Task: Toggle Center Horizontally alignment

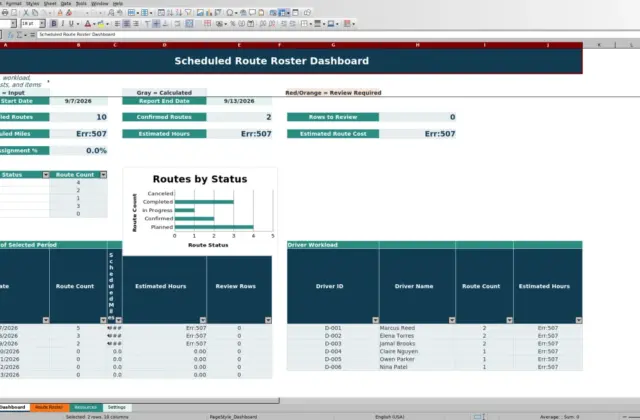Action: [x=127, y=24]
